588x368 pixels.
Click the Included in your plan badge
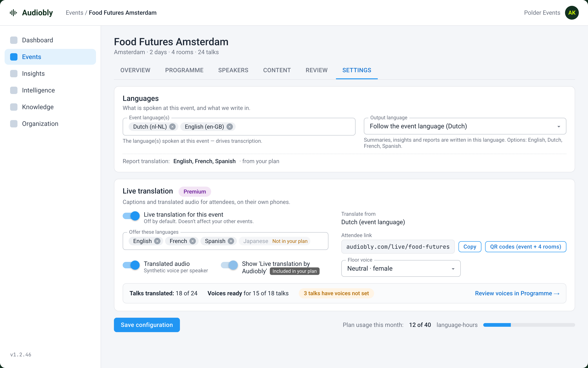tap(294, 271)
